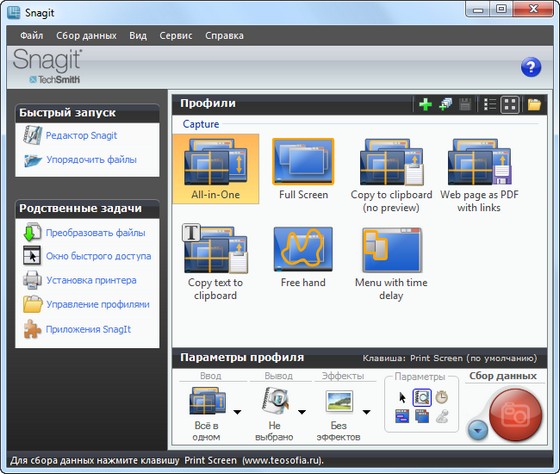Screen dimensions: 560x474
Task: Toggle the timer capture option
Action: click(442, 397)
